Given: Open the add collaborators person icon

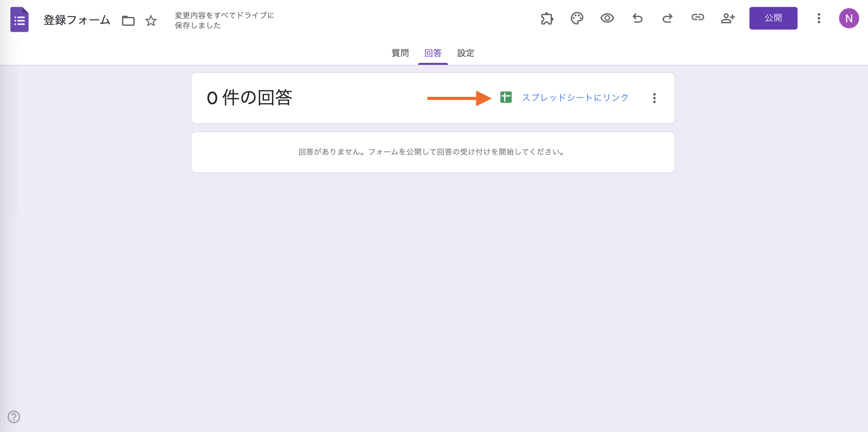Looking at the screenshot, I should 728,18.
